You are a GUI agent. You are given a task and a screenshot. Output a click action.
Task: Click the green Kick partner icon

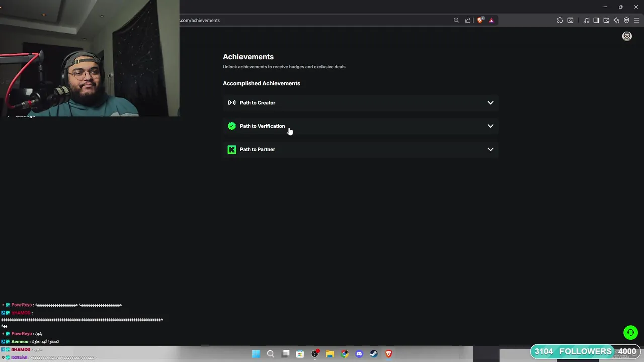click(x=232, y=149)
